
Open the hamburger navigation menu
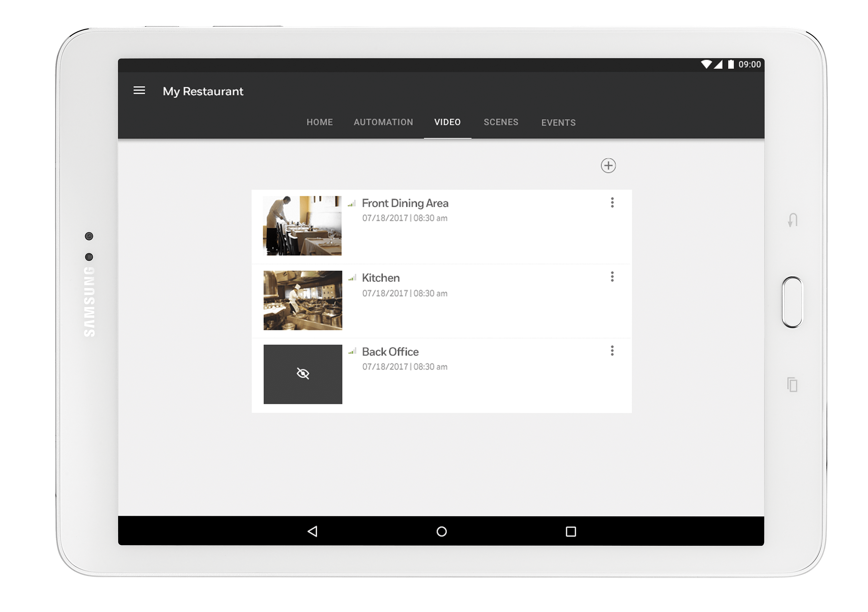click(x=139, y=91)
